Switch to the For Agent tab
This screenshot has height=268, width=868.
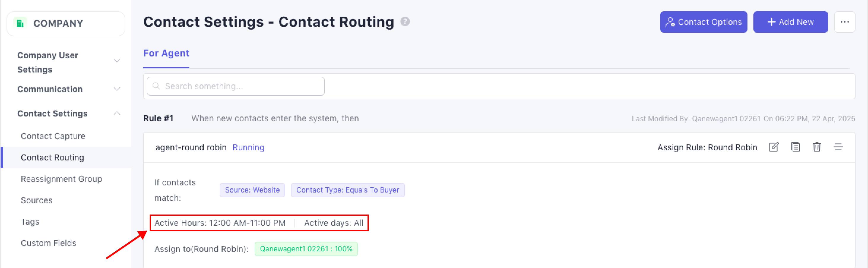pyautogui.click(x=166, y=53)
